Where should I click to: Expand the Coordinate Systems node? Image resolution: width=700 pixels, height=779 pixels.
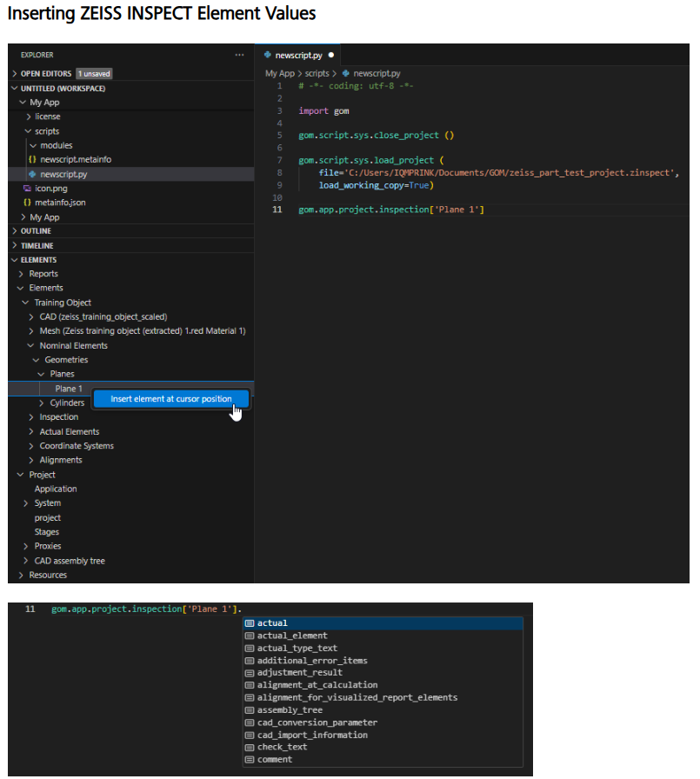tap(31, 446)
